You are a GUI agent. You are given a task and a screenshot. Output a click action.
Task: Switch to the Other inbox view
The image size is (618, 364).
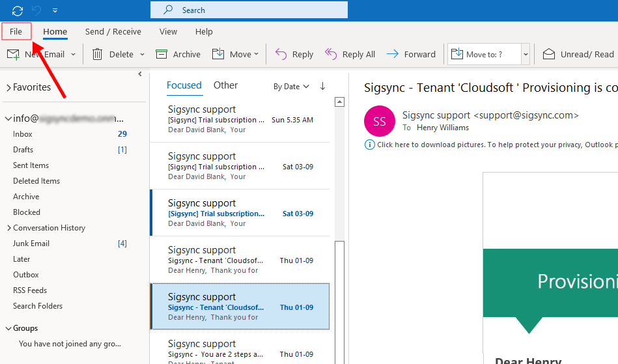click(225, 85)
